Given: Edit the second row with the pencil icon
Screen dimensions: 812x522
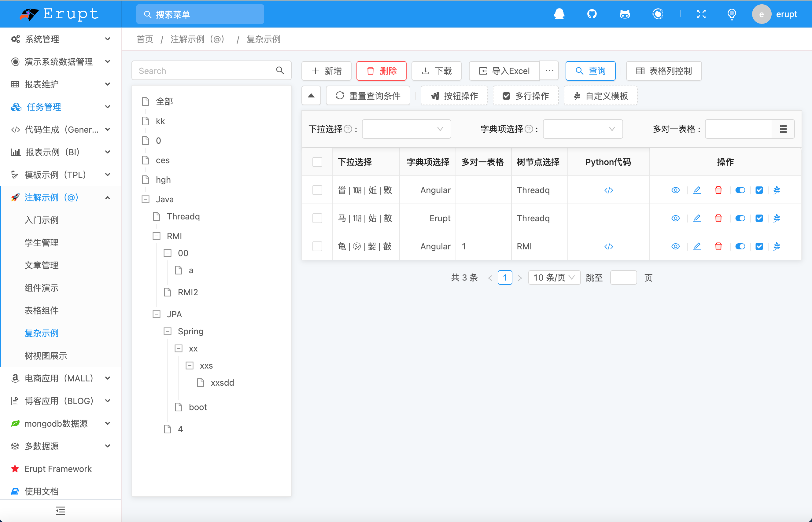Looking at the screenshot, I should point(697,218).
